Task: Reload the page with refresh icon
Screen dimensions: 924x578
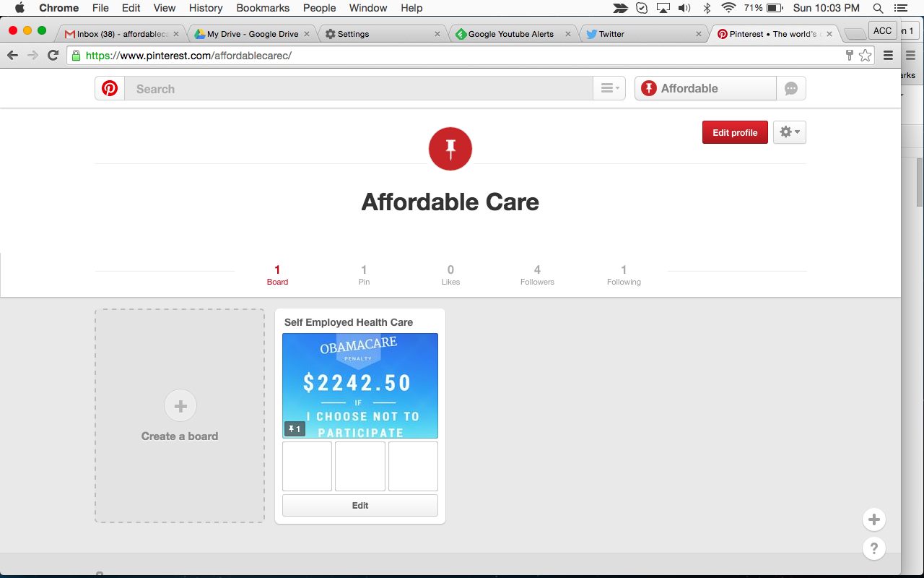Action: pyautogui.click(x=53, y=55)
